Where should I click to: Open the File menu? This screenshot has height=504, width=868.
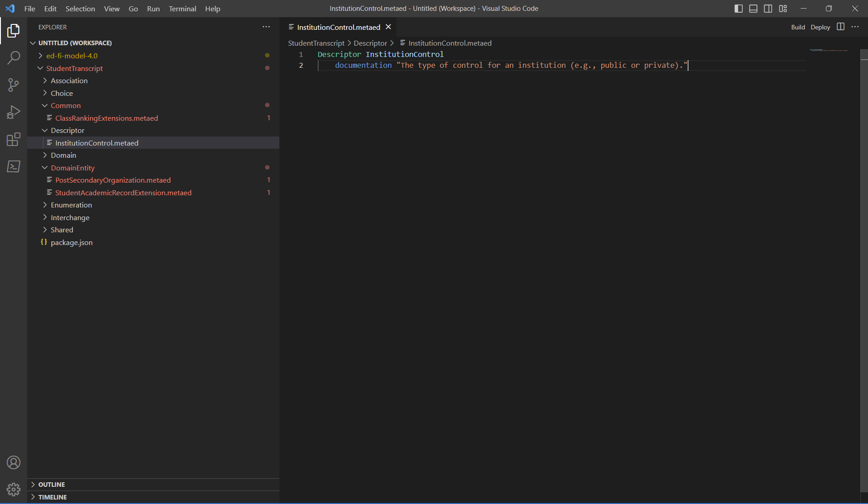pos(30,9)
